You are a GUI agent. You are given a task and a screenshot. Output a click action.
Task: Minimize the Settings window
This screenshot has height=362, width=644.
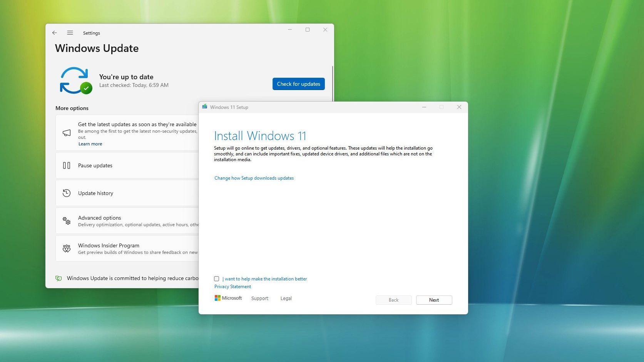click(290, 30)
